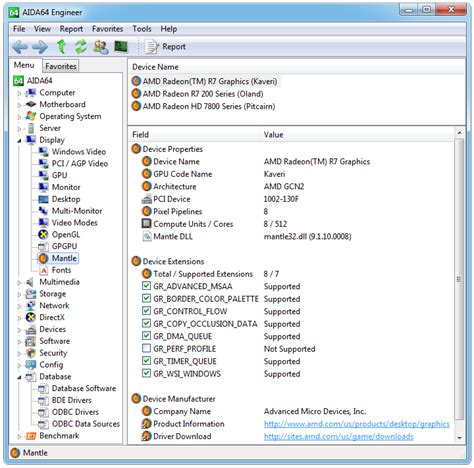Toggle the GR_DMA_QUEUE checkbox
Viewport: 474px width, 468px height.
point(146,336)
